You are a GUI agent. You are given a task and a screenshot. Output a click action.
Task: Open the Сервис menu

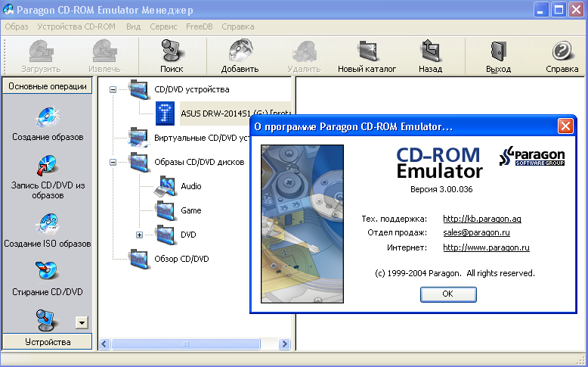(163, 26)
